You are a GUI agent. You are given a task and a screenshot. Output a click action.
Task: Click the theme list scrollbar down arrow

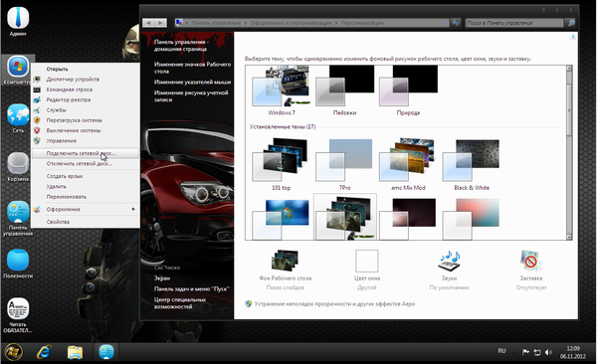click(x=569, y=237)
